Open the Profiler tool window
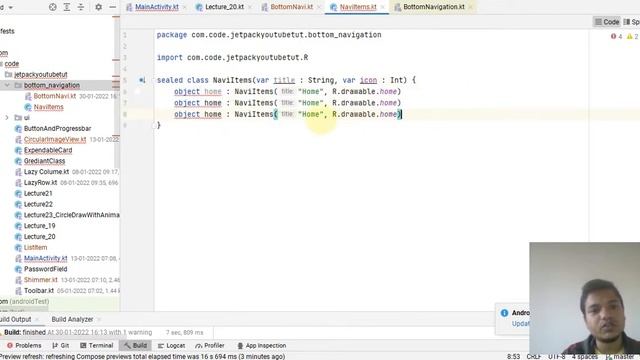The height and width of the screenshot is (360, 640). click(x=210, y=346)
